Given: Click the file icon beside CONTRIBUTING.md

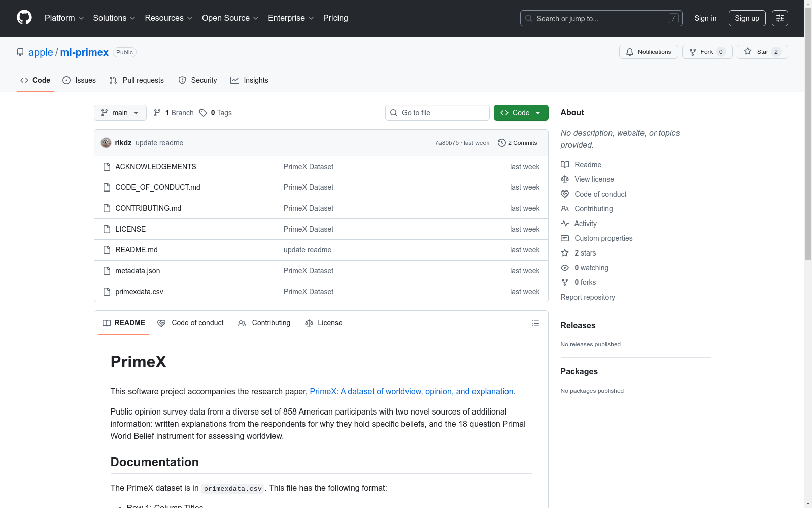Looking at the screenshot, I should click(107, 208).
